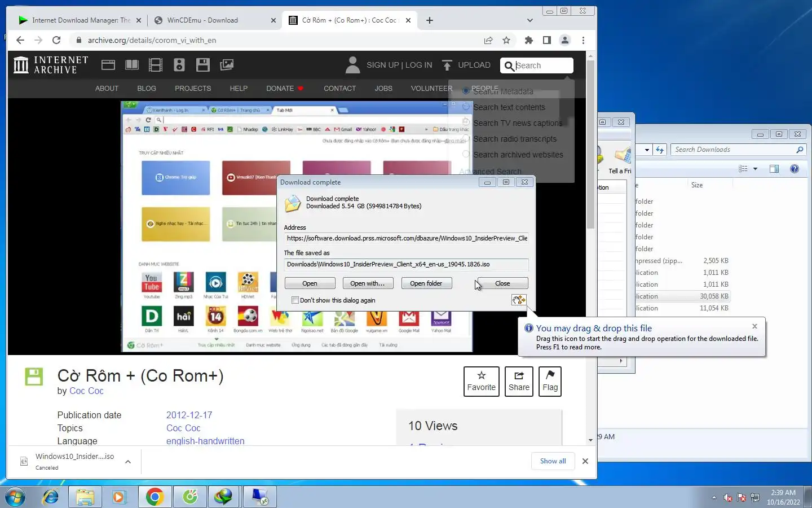
Task: Bookmark this page with star icon
Action: pos(506,40)
